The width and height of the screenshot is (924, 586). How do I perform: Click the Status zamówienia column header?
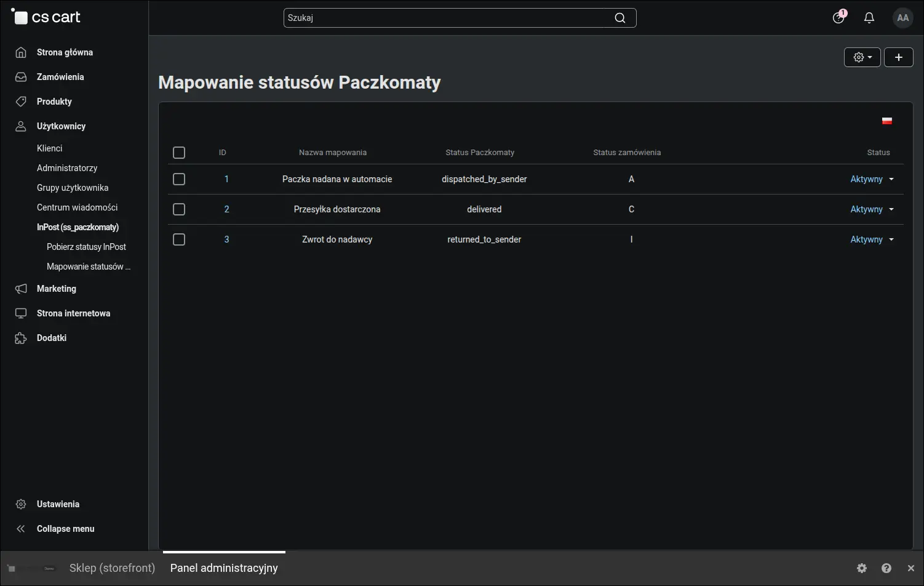tap(627, 153)
